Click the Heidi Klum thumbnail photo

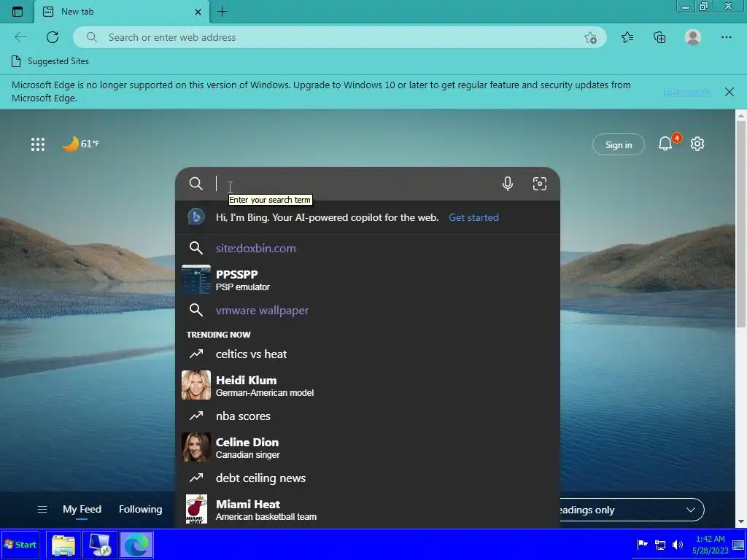click(x=196, y=385)
